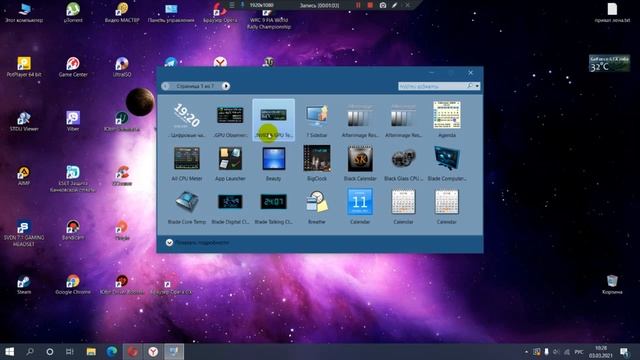Select the Viber desktop shortcut
This screenshot has height=360, width=640.
(73, 121)
